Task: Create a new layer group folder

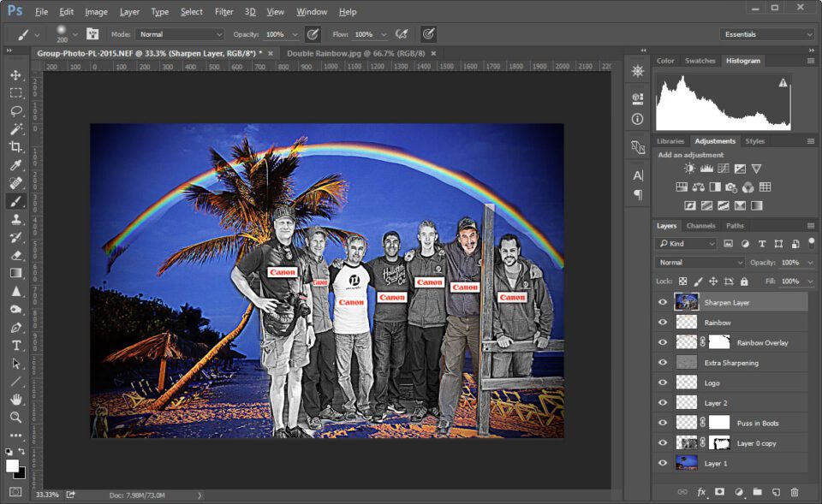Action: click(758, 492)
